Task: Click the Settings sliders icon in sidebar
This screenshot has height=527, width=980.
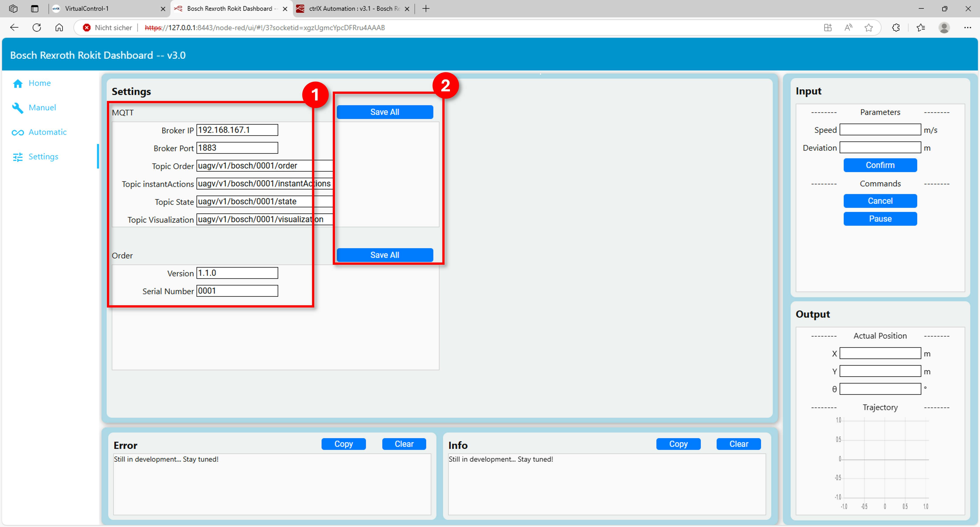Action: pos(18,157)
